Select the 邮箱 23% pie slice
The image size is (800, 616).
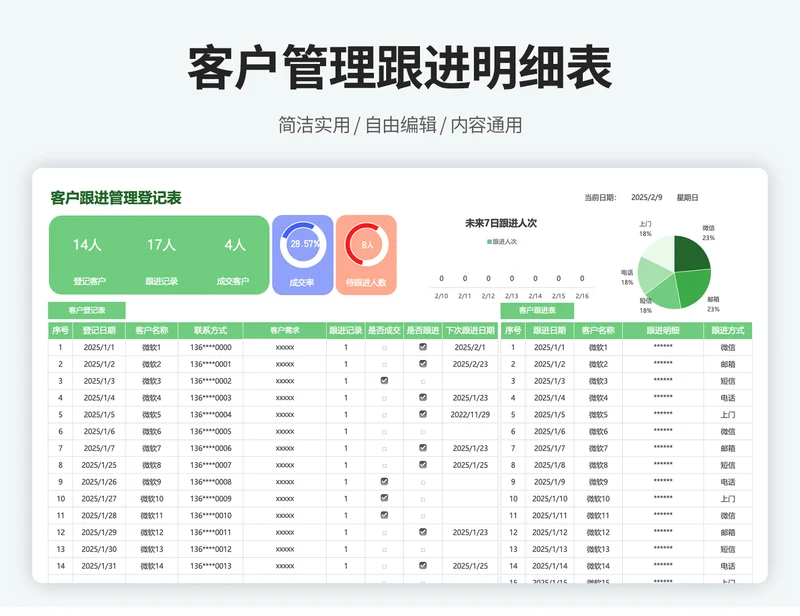tap(694, 288)
